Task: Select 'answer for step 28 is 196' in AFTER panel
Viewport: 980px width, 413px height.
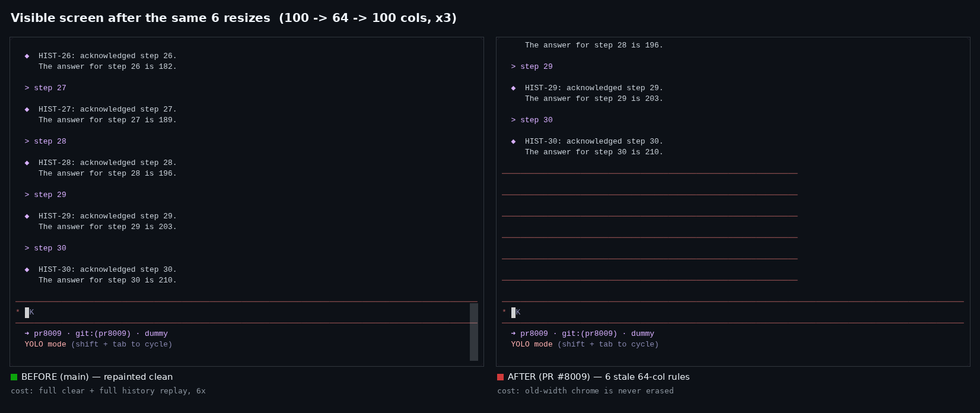Action: click(601, 45)
